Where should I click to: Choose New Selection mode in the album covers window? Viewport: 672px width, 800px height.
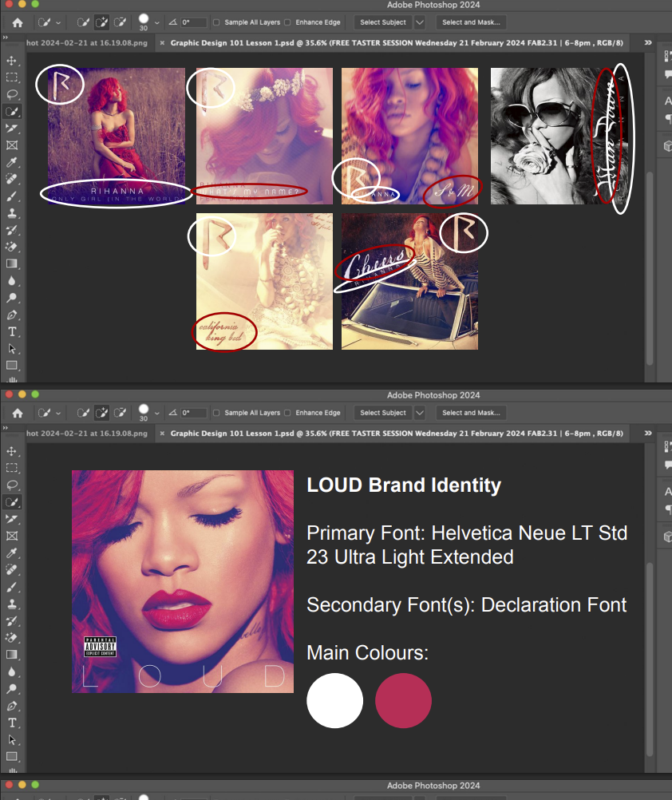(x=82, y=22)
